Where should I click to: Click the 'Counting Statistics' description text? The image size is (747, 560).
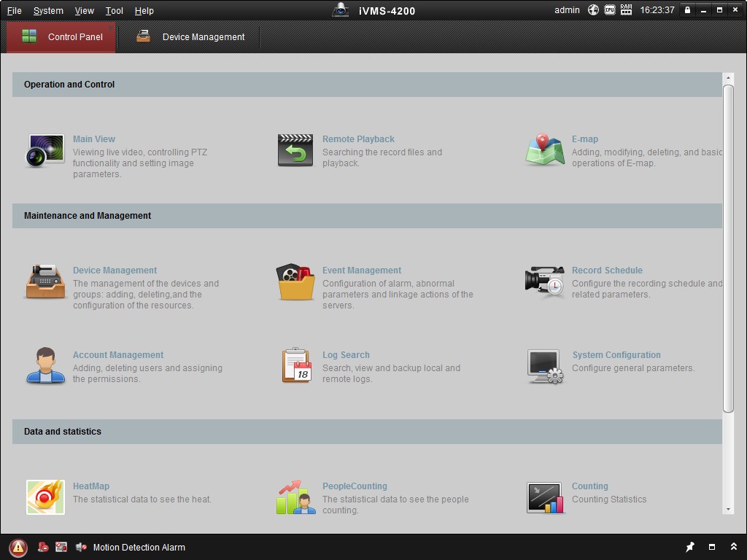click(609, 499)
